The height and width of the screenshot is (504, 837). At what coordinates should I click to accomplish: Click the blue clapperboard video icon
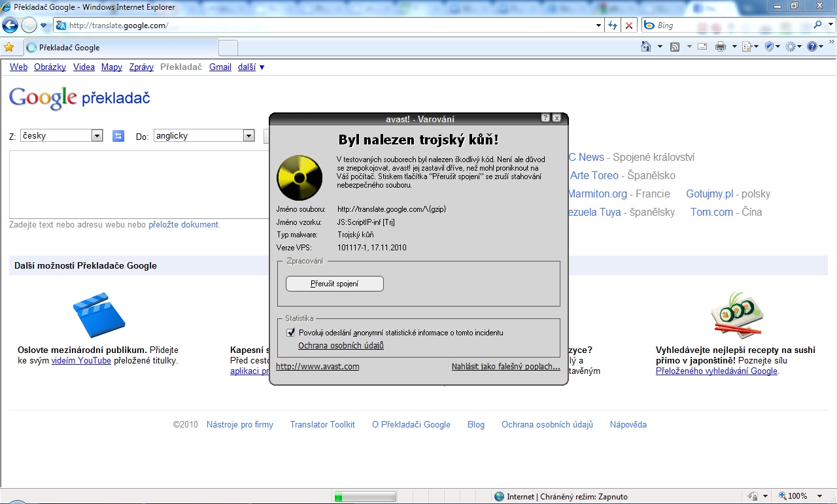99,315
